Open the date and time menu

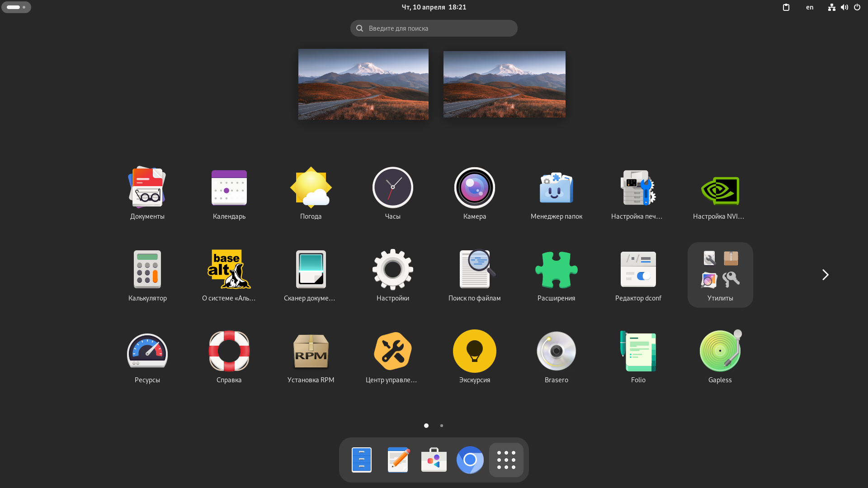[x=434, y=7]
